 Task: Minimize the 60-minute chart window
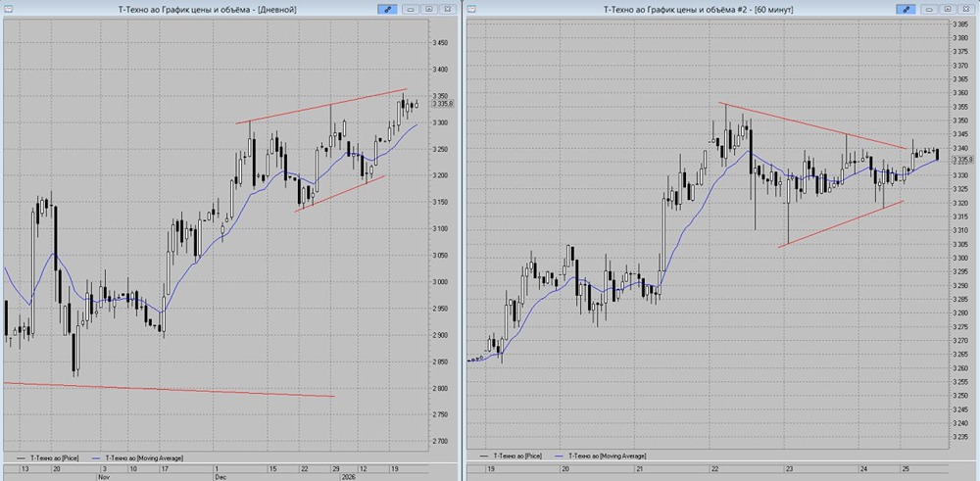[x=929, y=10]
